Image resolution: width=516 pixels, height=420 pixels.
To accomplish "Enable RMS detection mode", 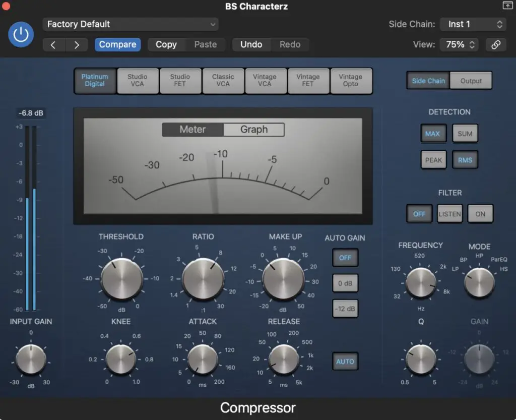I will click(465, 159).
